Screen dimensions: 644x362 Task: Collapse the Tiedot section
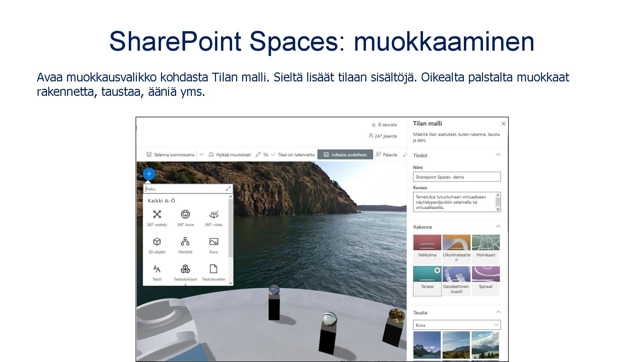pyautogui.click(x=498, y=155)
